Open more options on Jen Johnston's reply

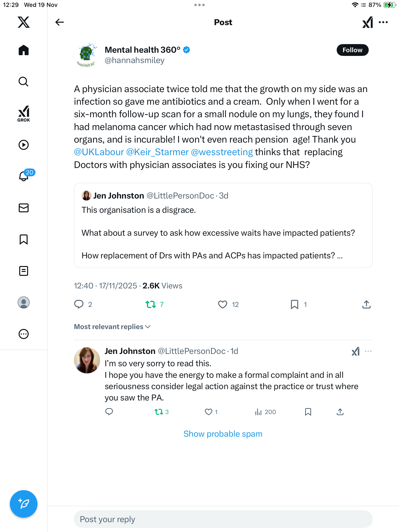point(368,351)
